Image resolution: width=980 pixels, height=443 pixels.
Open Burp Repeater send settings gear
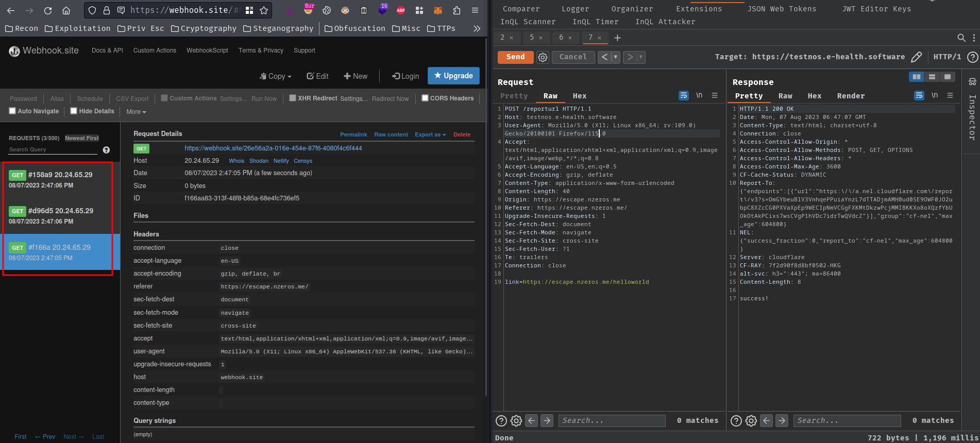coord(543,57)
